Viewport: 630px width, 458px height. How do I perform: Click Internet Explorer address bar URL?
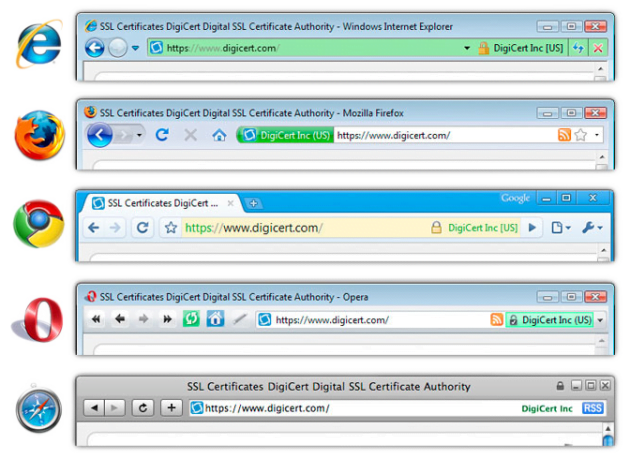(223, 48)
